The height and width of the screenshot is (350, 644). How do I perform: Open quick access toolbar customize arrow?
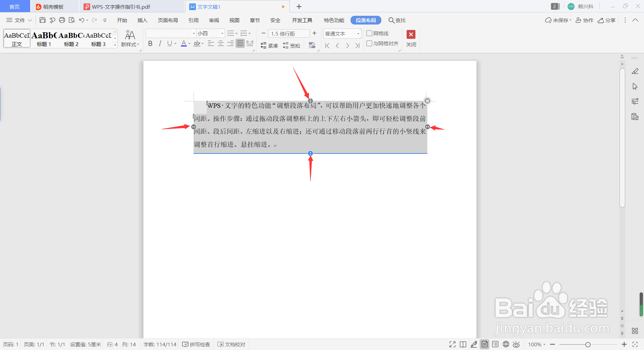(x=105, y=20)
